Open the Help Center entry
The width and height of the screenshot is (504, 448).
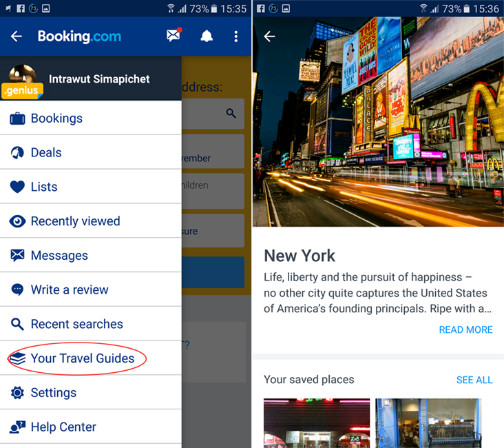91,427
